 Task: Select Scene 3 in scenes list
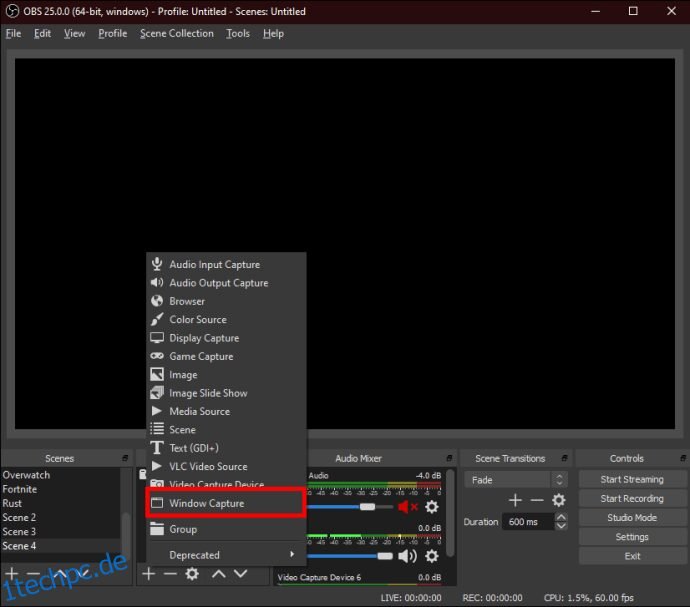[61, 532]
